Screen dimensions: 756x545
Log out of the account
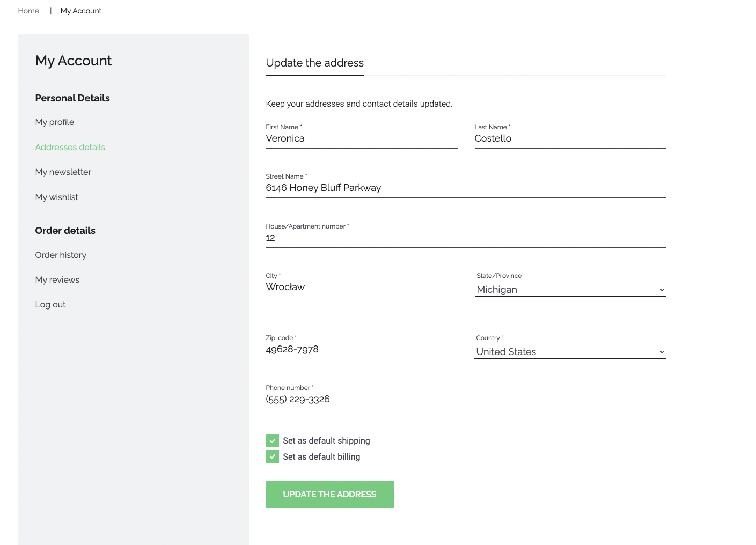click(x=50, y=305)
